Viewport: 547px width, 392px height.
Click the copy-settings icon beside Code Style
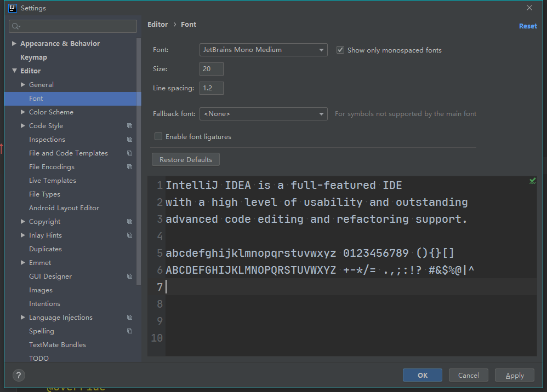(x=129, y=125)
